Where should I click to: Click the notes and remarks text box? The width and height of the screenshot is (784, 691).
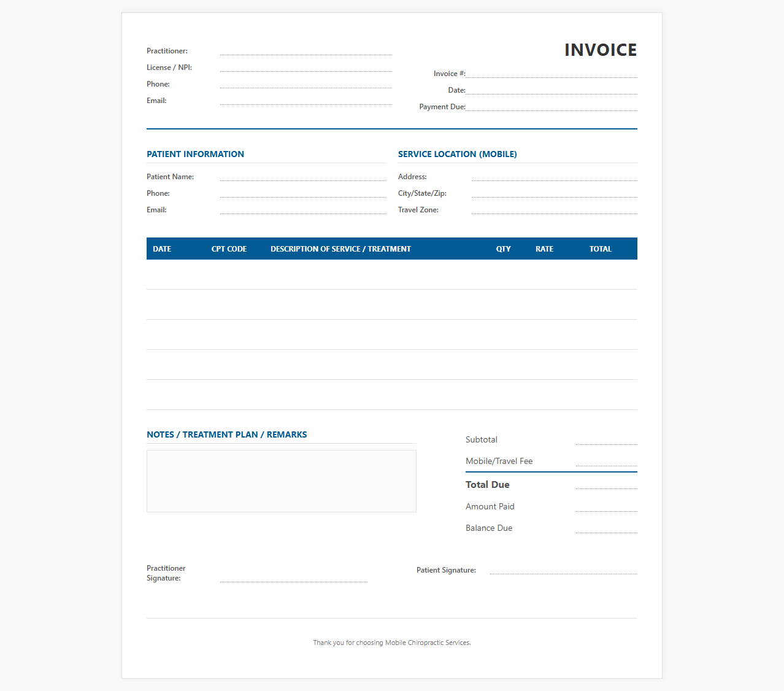click(x=282, y=481)
